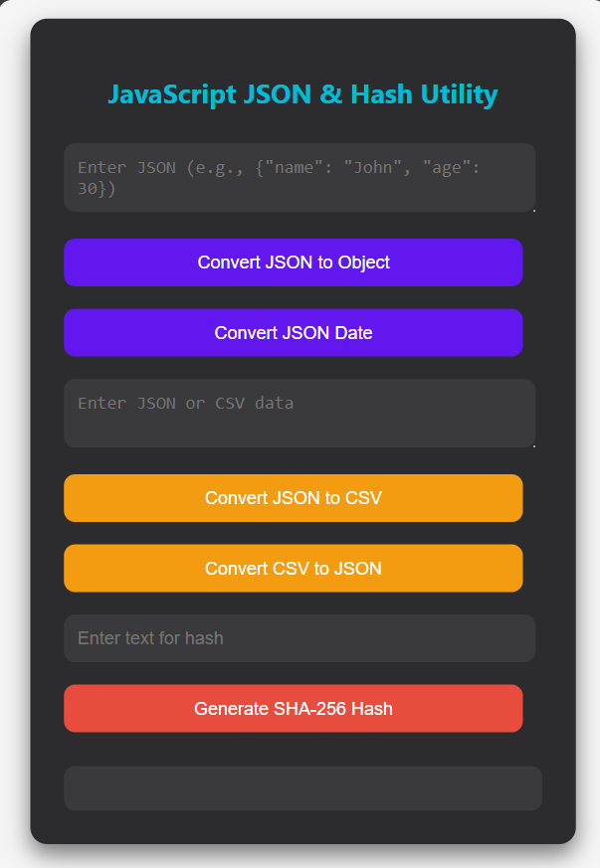600x868 pixels.
Task: Click the word 'Utility' in the title
Action: pos(460,94)
